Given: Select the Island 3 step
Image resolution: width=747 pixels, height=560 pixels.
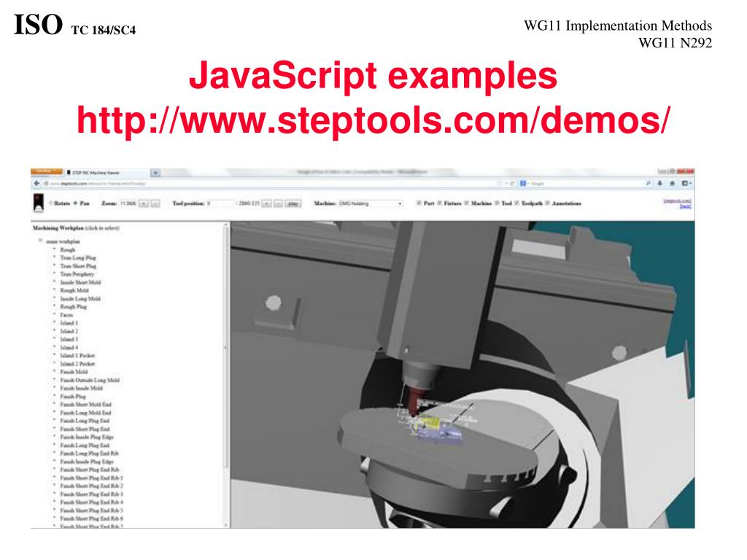Looking at the screenshot, I should click(x=69, y=339).
